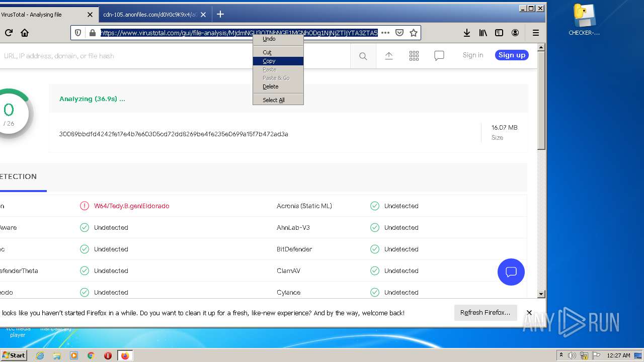Switch to the VirusTotal Analysing file tab
The height and width of the screenshot is (362, 644).
[x=43, y=15]
